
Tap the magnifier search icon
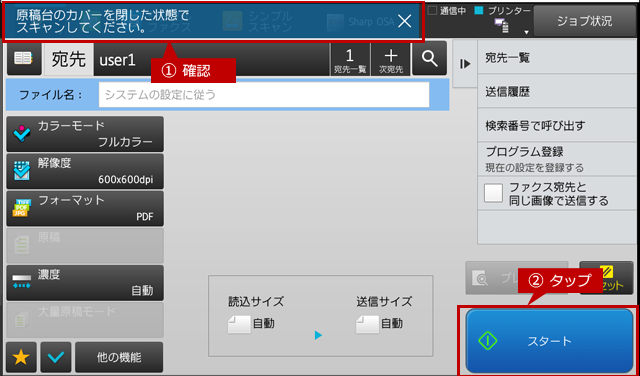pyautogui.click(x=429, y=59)
